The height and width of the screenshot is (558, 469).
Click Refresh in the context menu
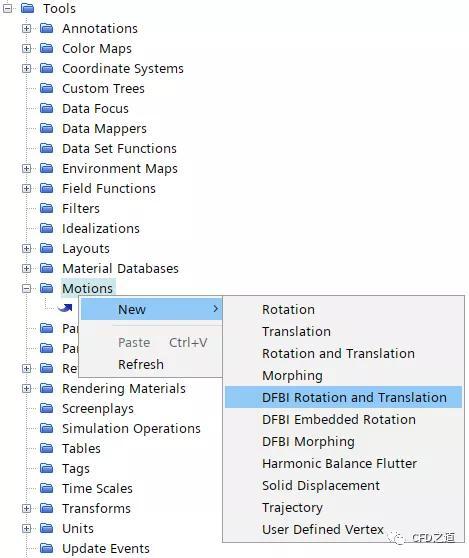[141, 364]
